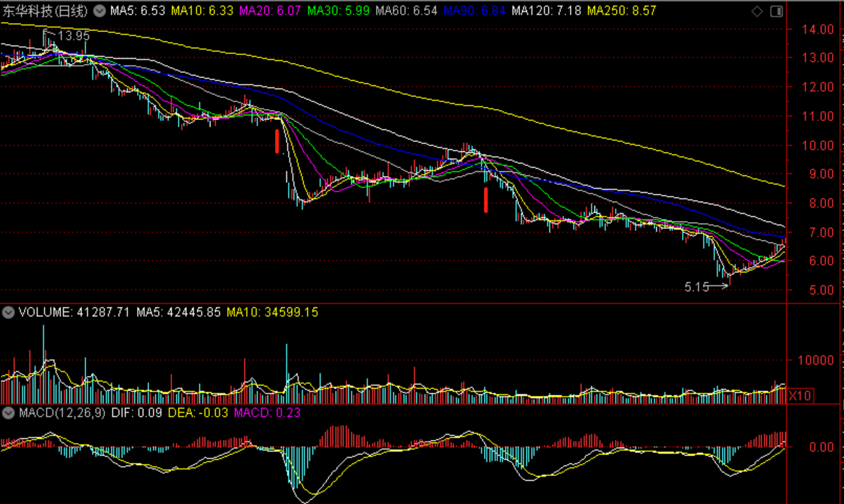Click the MA10: 6.33 indicator label

click(203, 11)
